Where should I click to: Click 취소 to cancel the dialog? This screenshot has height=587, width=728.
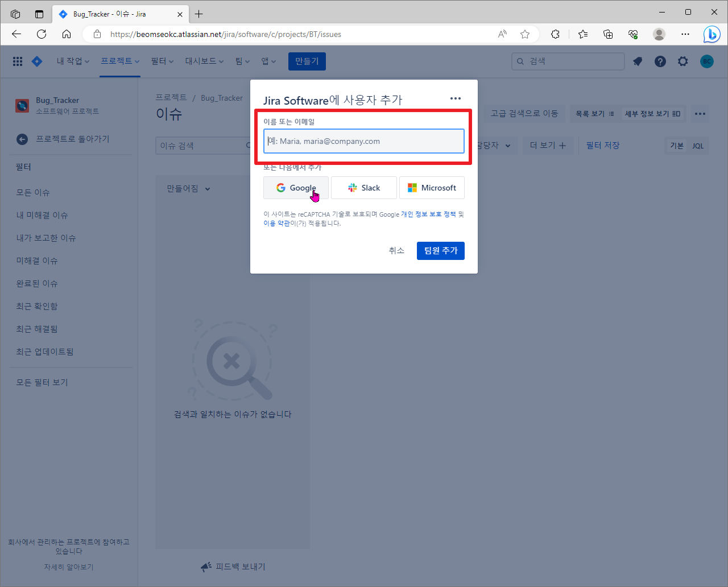pyautogui.click(x=396, y=251)
